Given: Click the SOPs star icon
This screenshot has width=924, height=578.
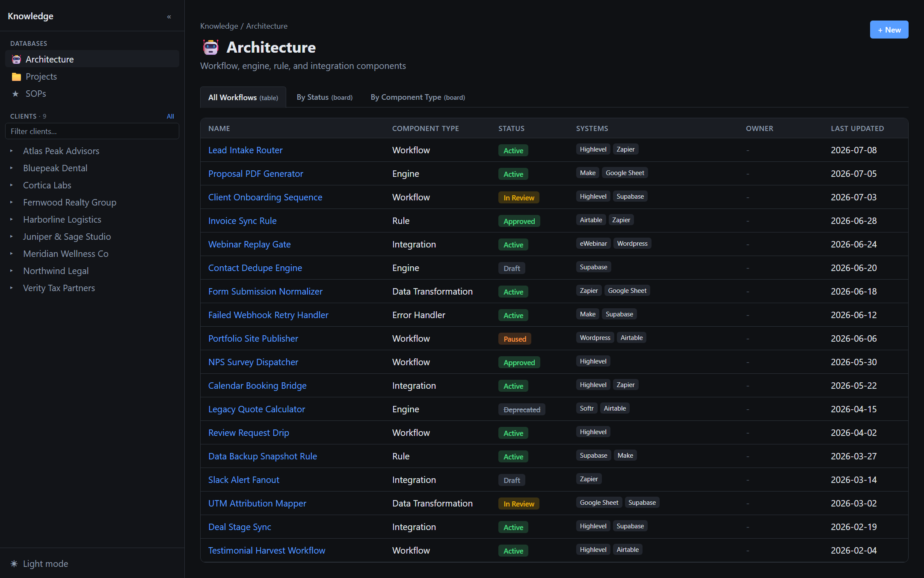Looking at the screenshot, I should [15, 94].
